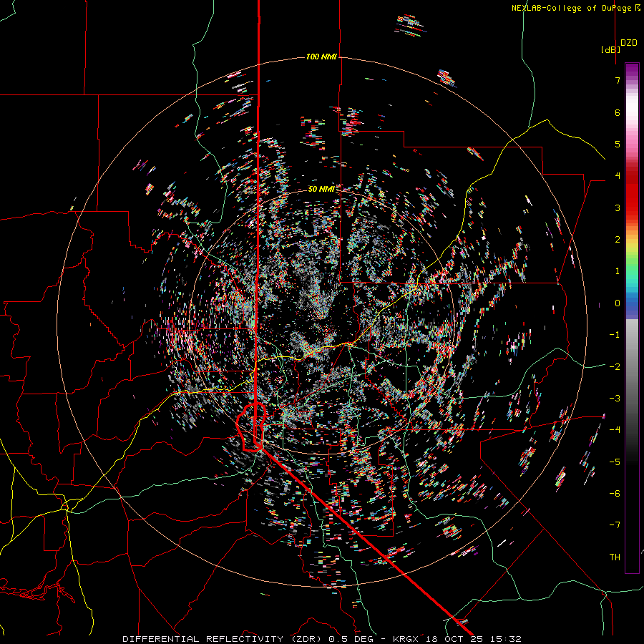
Task: Click the -6 dB scale value
Action: (615, 494)
